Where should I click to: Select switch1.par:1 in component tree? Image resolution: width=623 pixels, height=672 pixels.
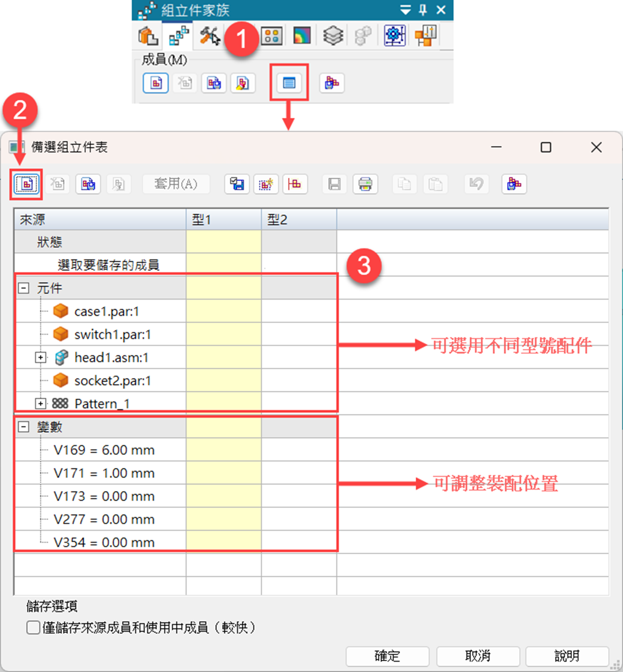point(113,334)
